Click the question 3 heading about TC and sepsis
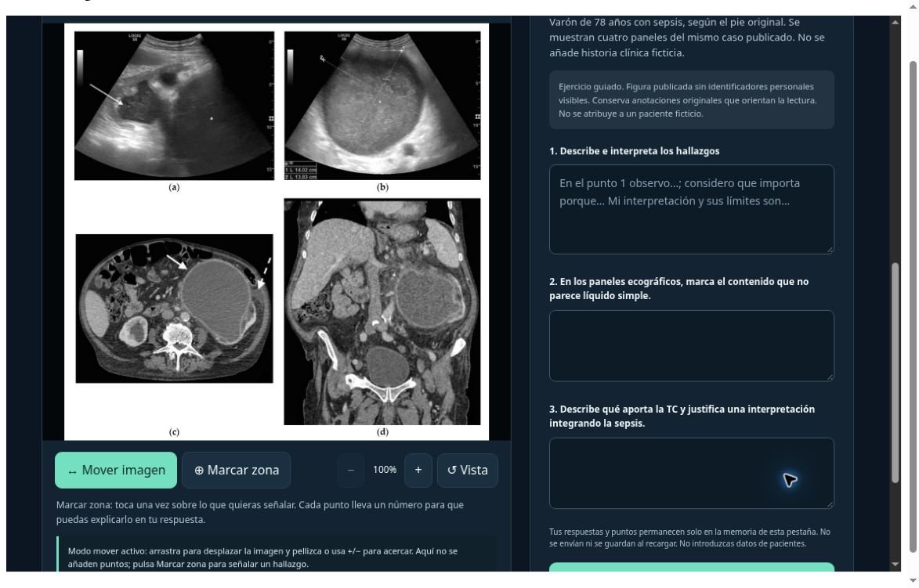 pyautogui.click(x=682, y=417)
